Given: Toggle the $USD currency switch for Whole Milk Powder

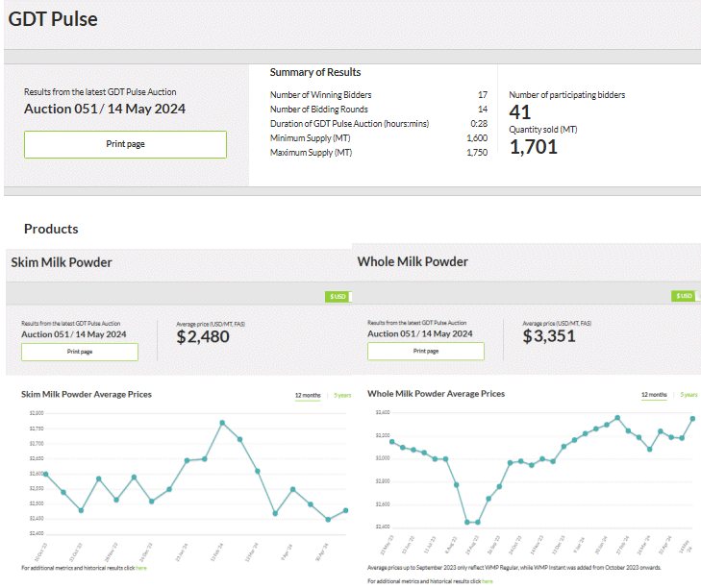Looking at the screenshot, I should coord(685,296).
